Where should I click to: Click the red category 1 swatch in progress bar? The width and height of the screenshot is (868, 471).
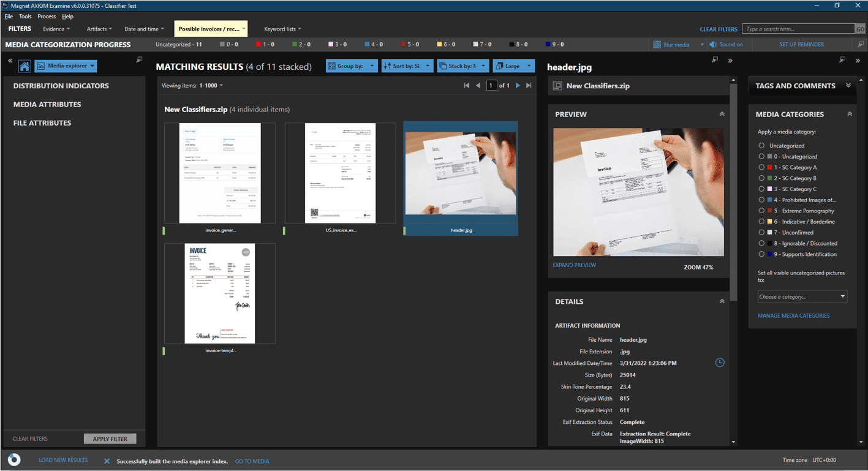coord(259,45)
